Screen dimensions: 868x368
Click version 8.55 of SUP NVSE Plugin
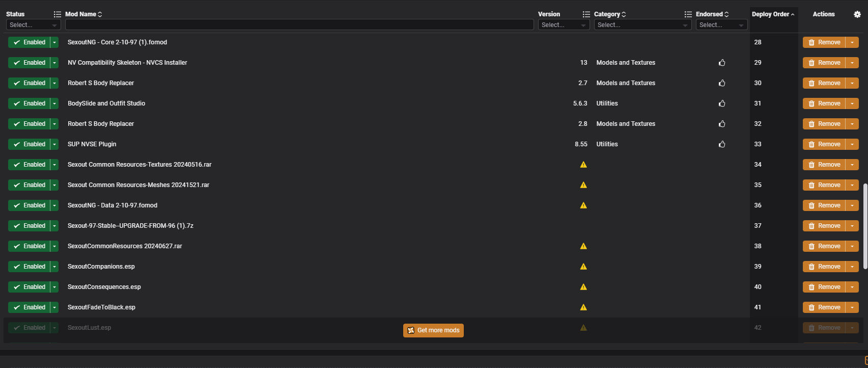pos(581,144)
